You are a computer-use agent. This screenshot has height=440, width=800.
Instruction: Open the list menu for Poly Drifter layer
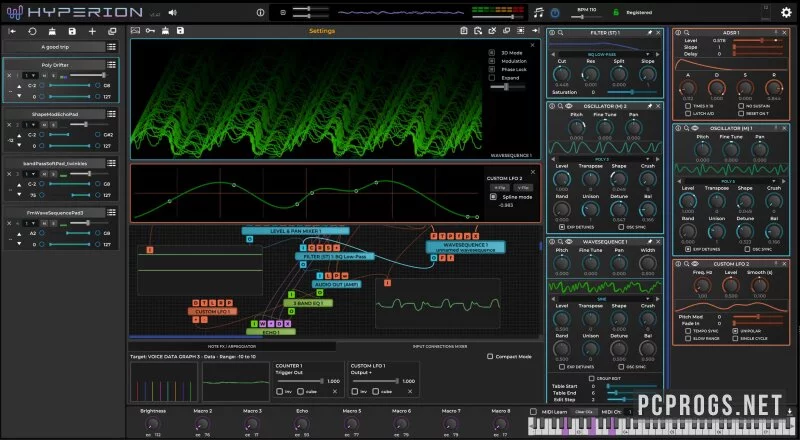coord(111,65)
